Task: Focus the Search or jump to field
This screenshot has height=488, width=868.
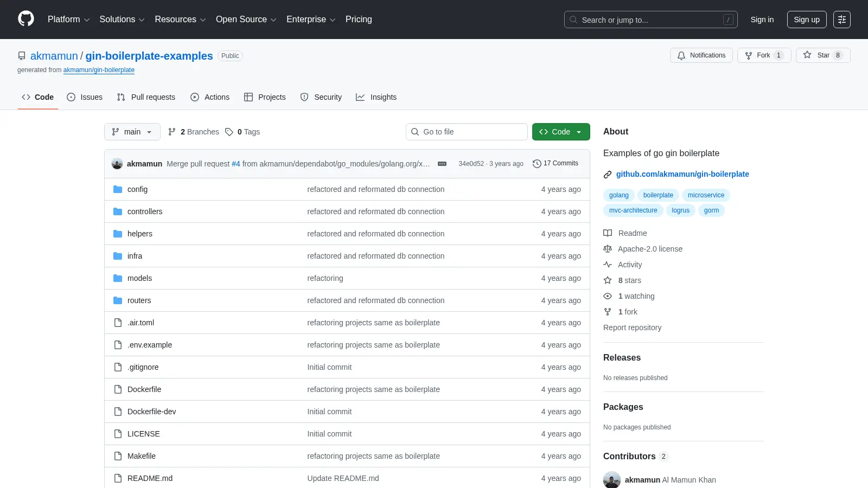Action: click(x=650, y=20)
